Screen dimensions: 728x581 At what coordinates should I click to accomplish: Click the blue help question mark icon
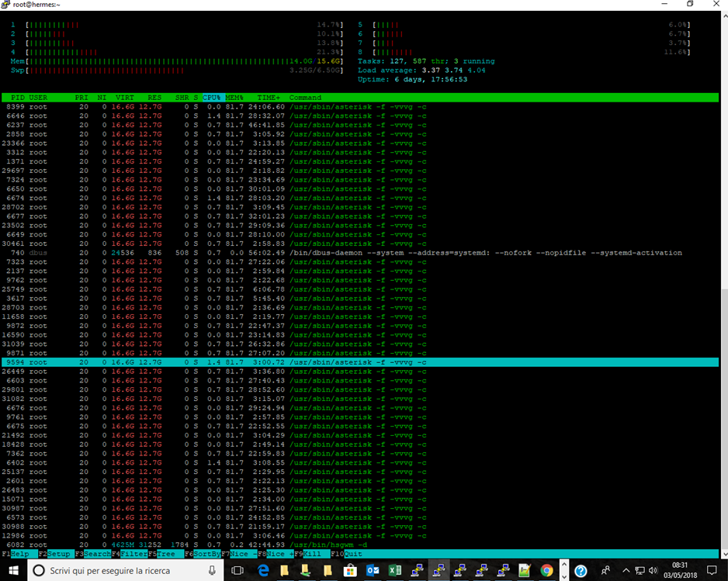click(x=581, y=570)
